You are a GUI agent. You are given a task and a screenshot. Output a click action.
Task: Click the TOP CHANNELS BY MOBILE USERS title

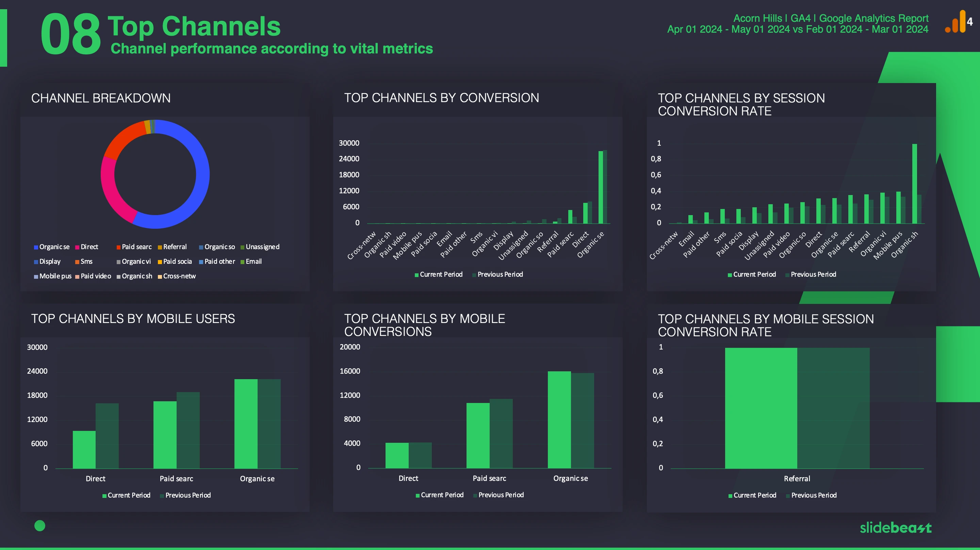[x=133, y=319]
